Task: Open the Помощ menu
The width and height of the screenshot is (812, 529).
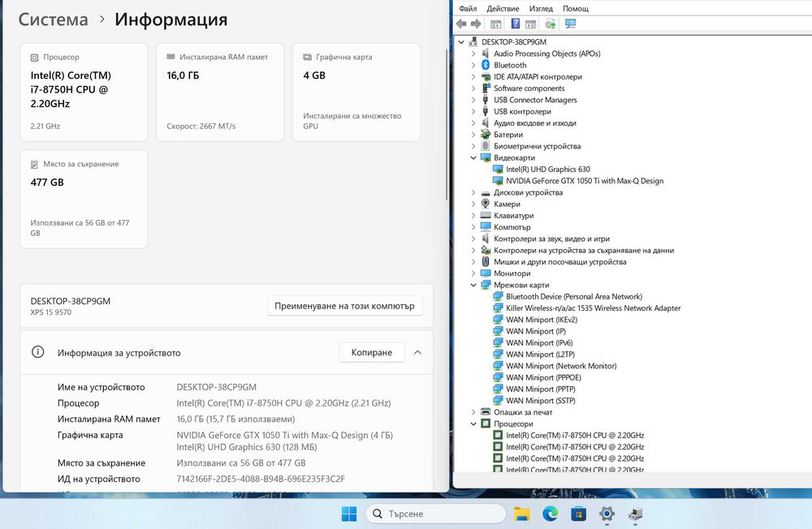Action: click(x=576, y=8)
